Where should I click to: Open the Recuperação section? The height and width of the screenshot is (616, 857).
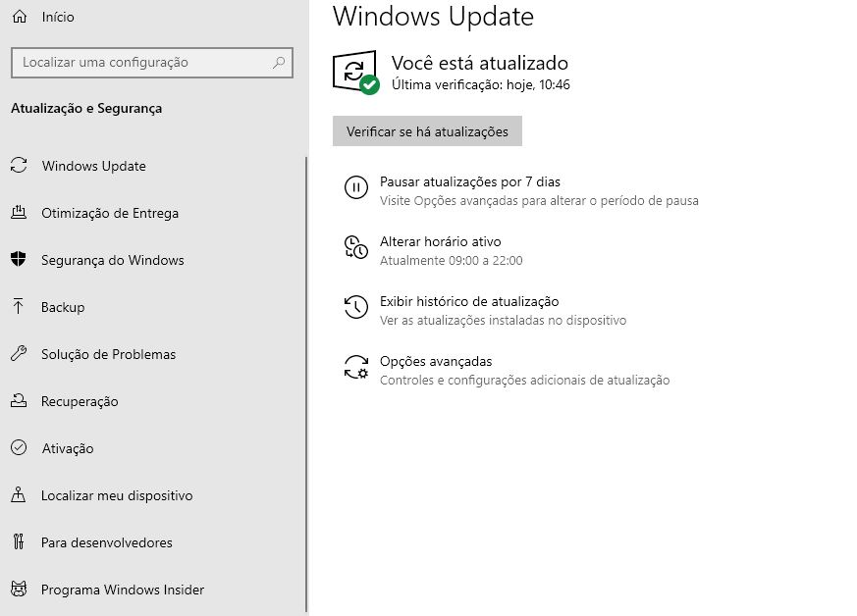tap(80, 401)
